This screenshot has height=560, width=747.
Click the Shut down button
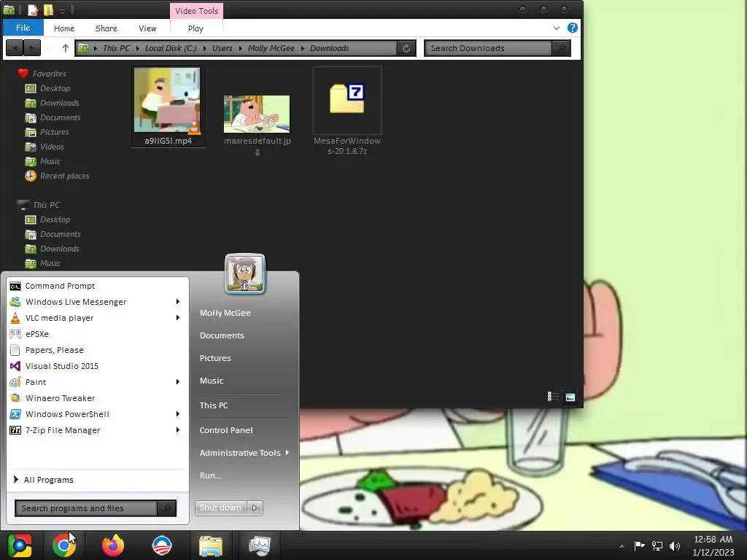[x=220, y=508]
